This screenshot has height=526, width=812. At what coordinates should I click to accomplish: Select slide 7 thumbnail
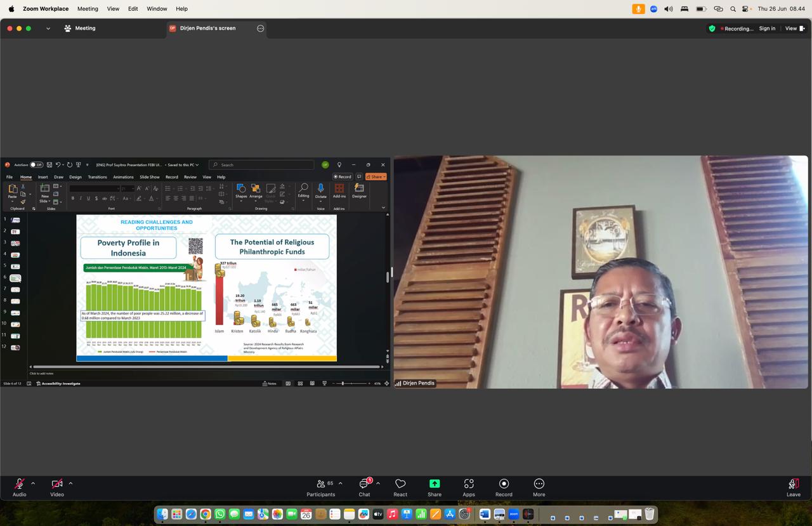(x=15, y=289)
